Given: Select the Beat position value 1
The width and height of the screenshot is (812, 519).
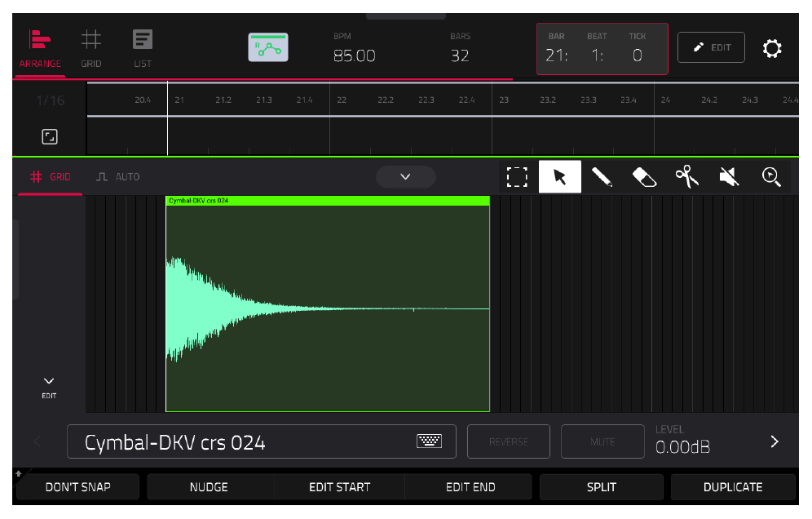Looking at the screenshot, I should pyautogui.click(x=597, y=55).
